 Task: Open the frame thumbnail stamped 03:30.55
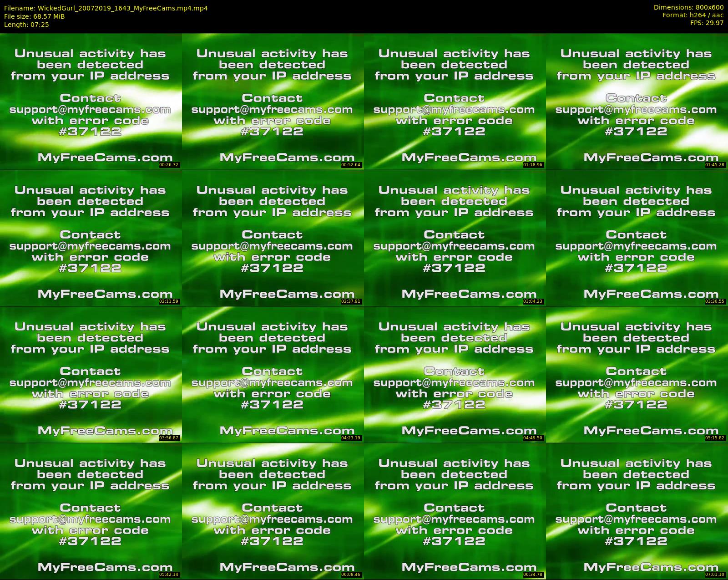tap(637, 238)
